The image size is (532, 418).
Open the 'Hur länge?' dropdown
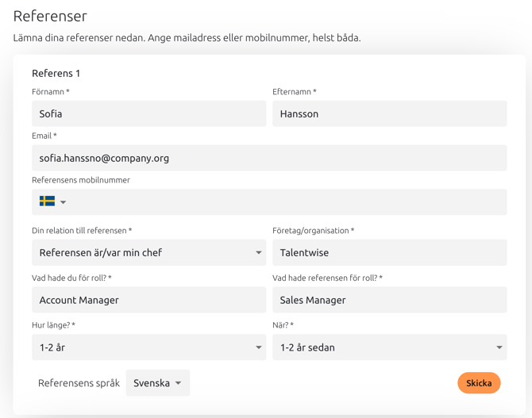149,347
